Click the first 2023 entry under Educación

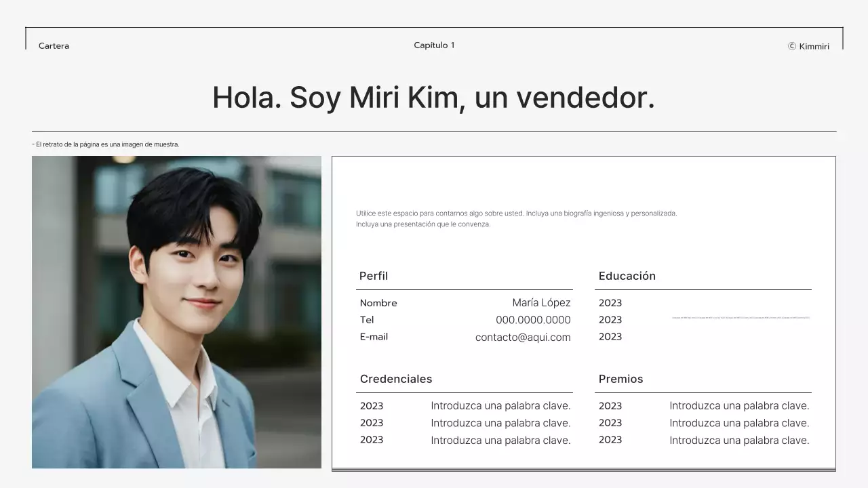610,303
